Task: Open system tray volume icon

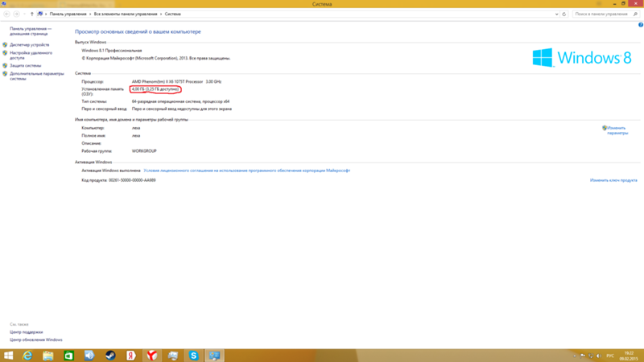Action: pyautogui.click(x=598, y=356)
